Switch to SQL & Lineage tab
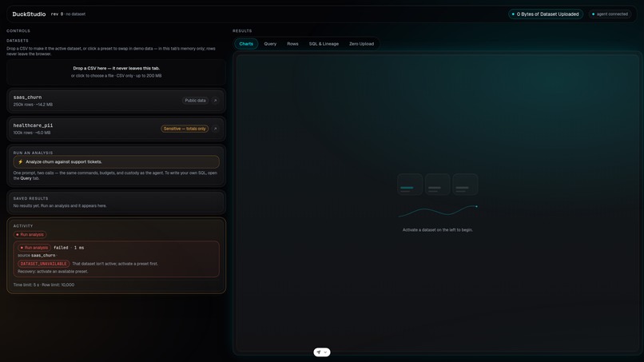 (x=324, y=44)
